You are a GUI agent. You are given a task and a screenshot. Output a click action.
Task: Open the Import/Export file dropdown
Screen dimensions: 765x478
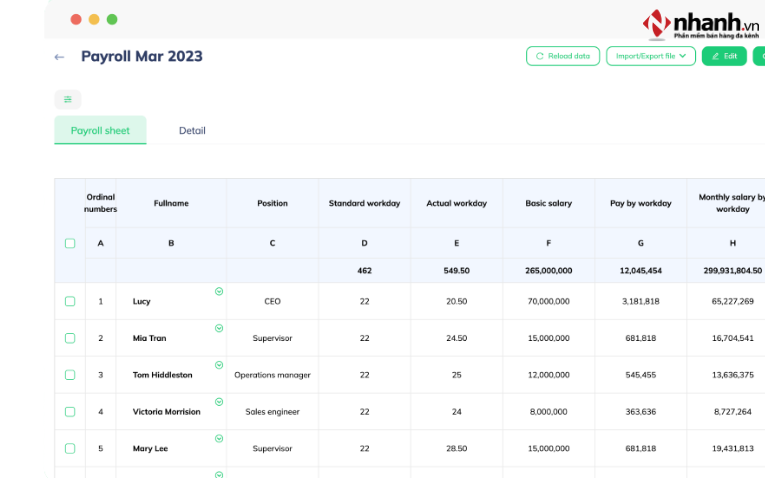click(x=650, y=56)
